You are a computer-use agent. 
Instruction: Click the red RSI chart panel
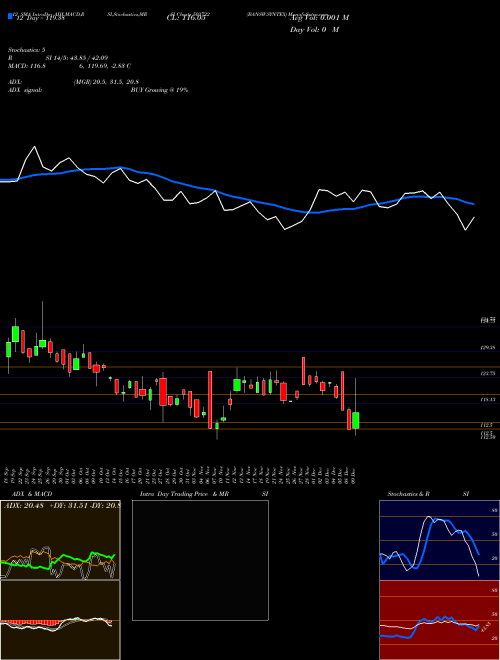pos(439,620)
